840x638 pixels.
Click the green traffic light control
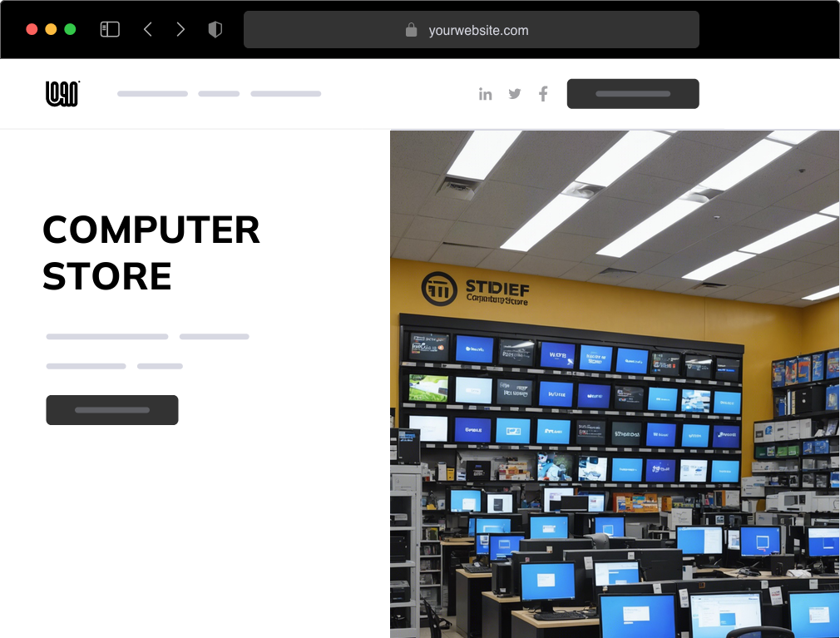(72, 28)
